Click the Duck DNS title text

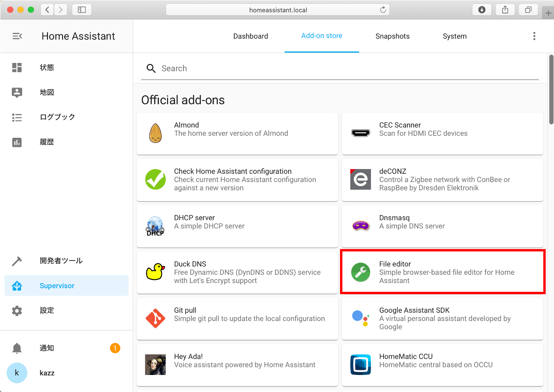190,264
